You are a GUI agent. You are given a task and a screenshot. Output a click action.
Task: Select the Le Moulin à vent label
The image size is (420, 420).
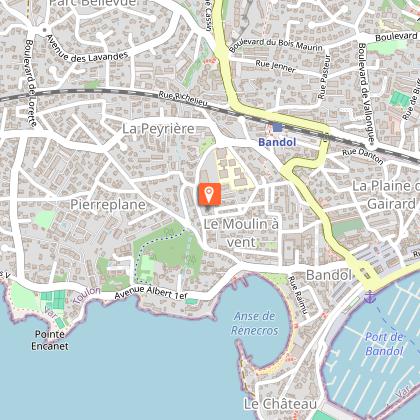coord(241,233)
